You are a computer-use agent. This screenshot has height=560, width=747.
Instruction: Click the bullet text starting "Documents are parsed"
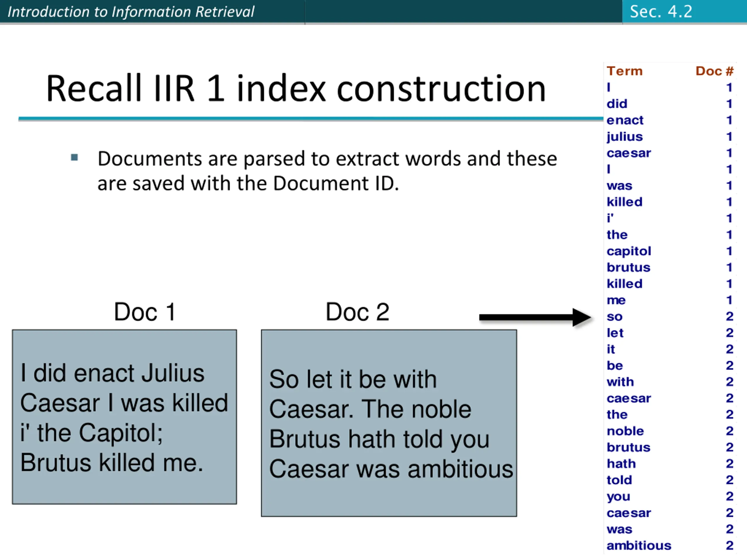point(327,171)
